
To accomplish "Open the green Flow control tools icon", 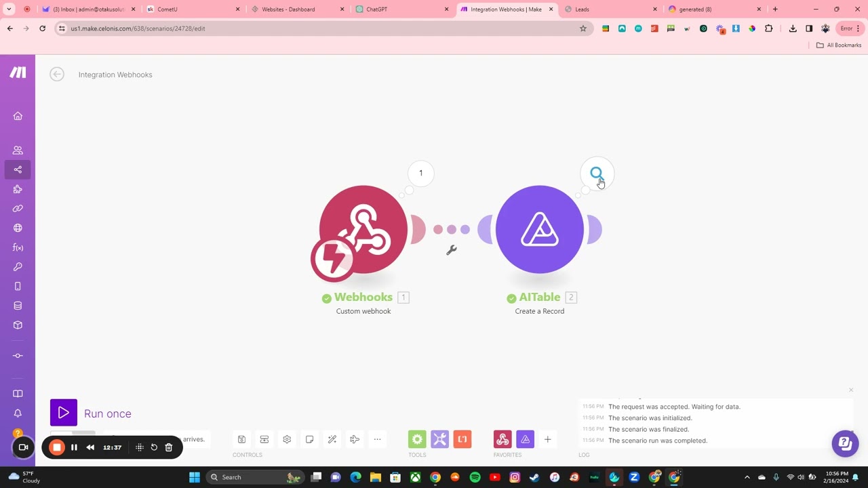I will [x=417, y=439].
